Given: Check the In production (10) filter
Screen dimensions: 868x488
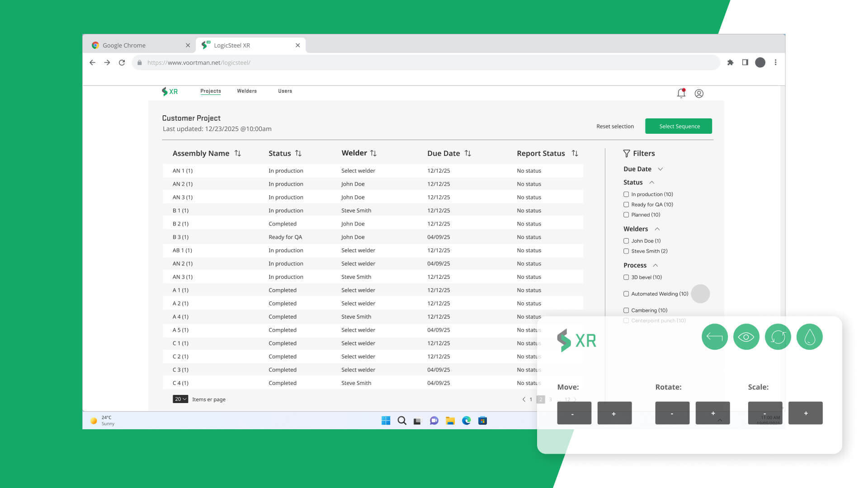Looking at the screenshot, I should point(626,194).
